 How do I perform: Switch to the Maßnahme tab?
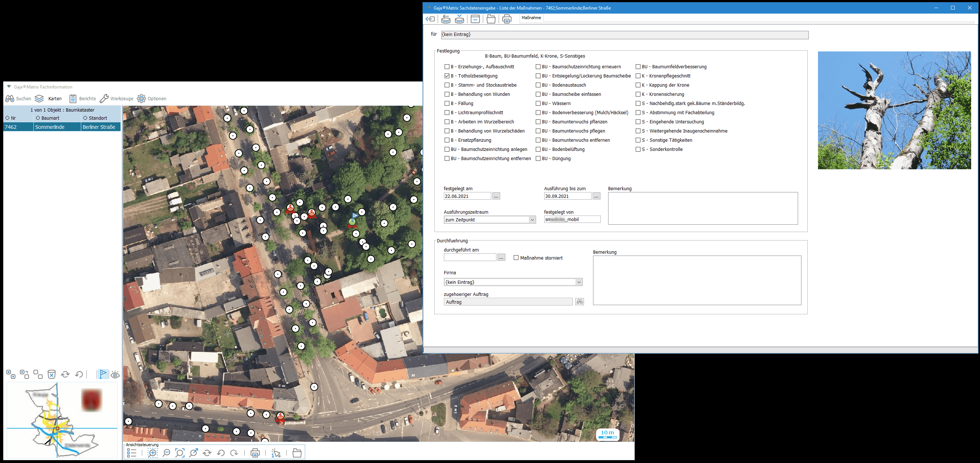(531, 18)
